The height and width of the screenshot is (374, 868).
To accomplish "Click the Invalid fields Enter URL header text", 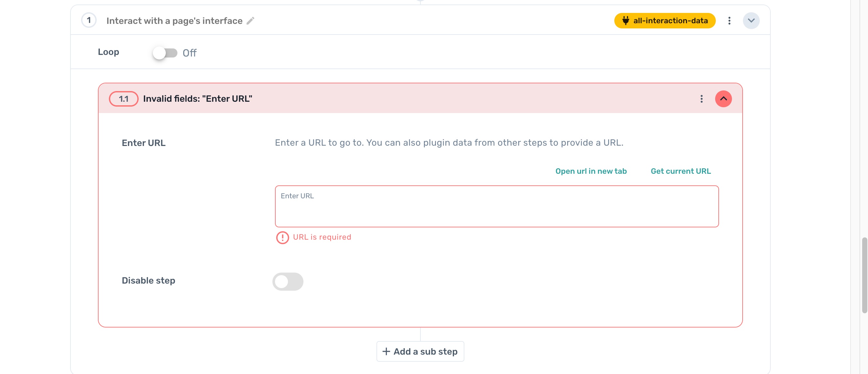I will point(197,99).
